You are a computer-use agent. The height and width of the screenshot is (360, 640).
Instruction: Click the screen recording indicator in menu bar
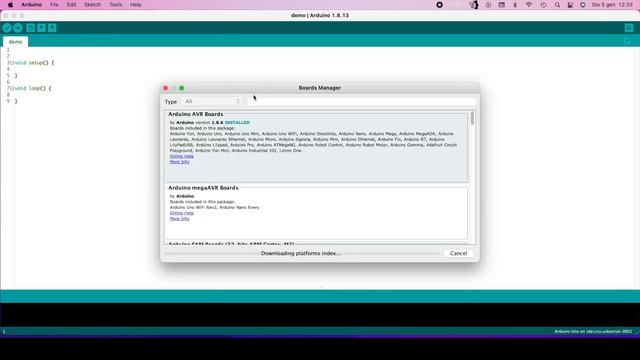pyautogui.click(x=440, y=5)
